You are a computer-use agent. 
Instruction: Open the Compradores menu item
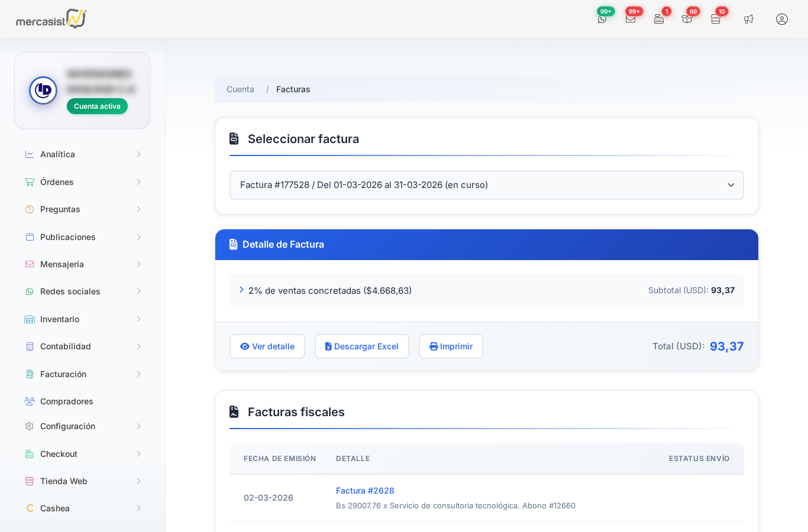tap(66, 401)
